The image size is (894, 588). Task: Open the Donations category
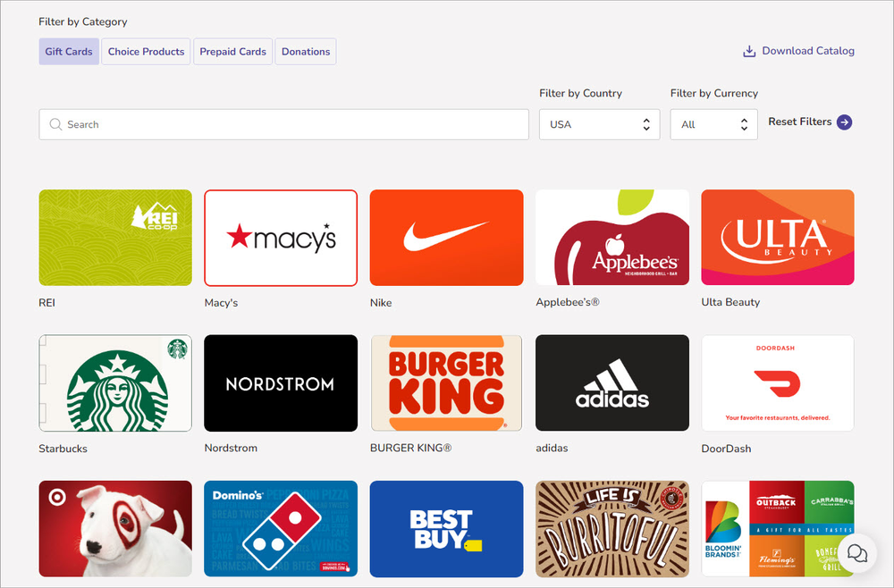305,51
